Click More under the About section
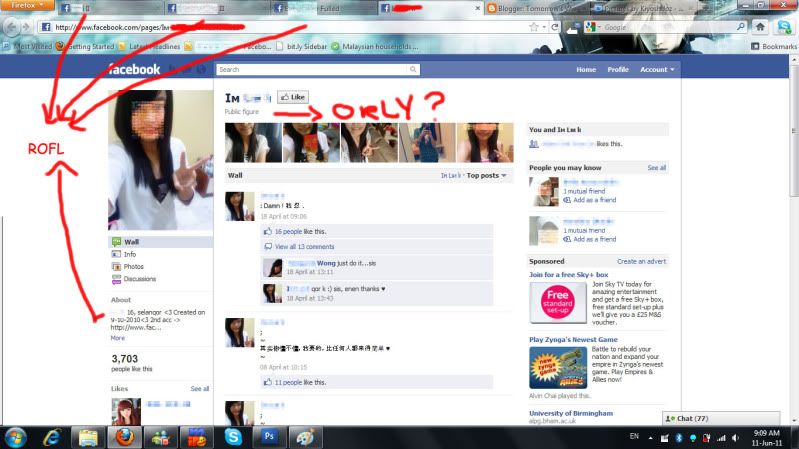The image size is (799, 449). pos(118,338)
